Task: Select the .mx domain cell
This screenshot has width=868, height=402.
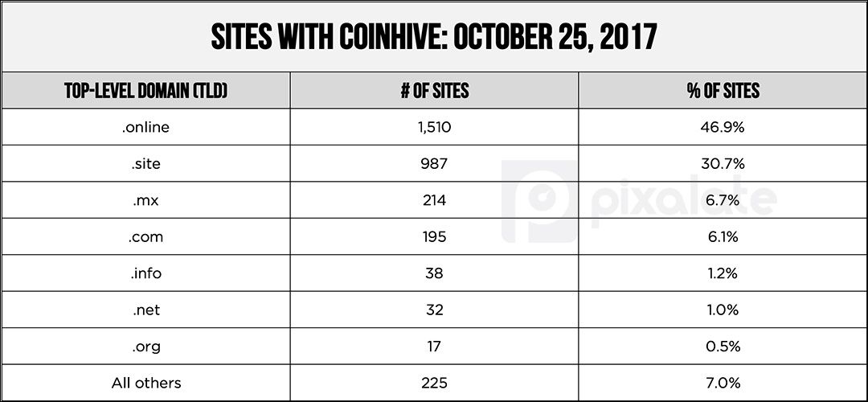Action: pos(146,200)
